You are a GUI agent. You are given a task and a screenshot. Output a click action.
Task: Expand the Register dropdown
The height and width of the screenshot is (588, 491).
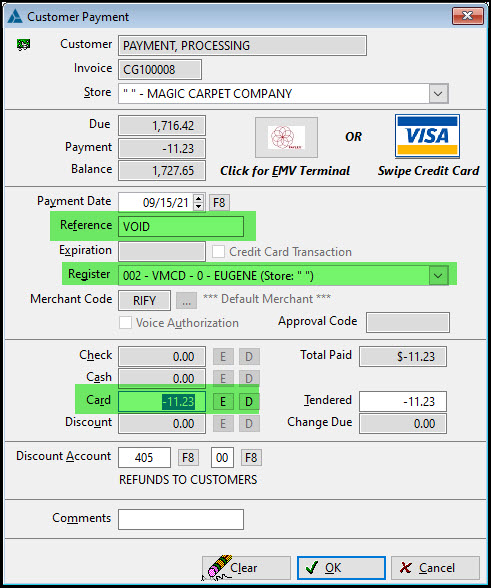tap(438, 276)
